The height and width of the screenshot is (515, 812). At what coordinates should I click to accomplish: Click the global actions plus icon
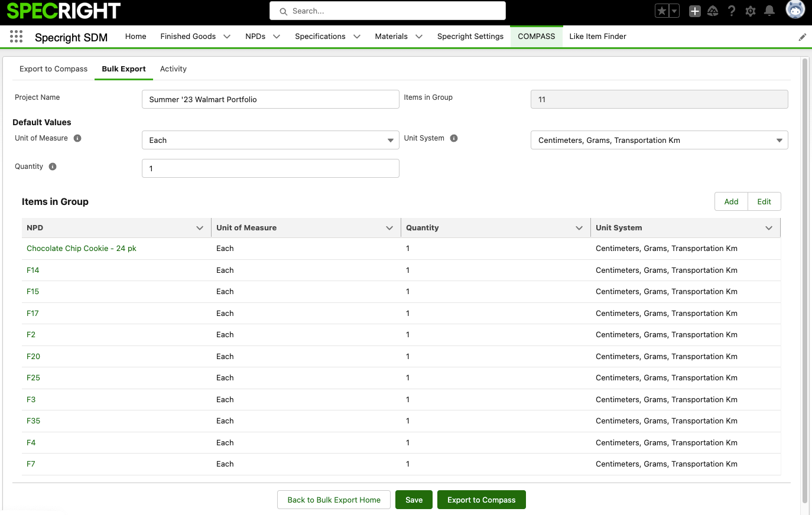(x=695, y=11)
